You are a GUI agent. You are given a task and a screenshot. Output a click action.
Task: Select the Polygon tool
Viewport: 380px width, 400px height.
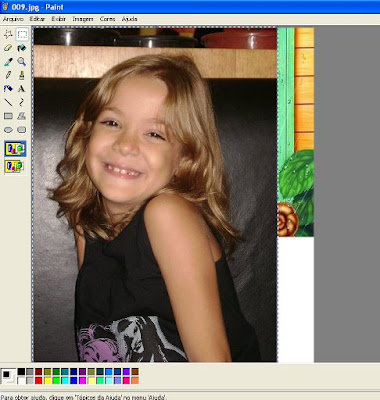coord(22,116)
